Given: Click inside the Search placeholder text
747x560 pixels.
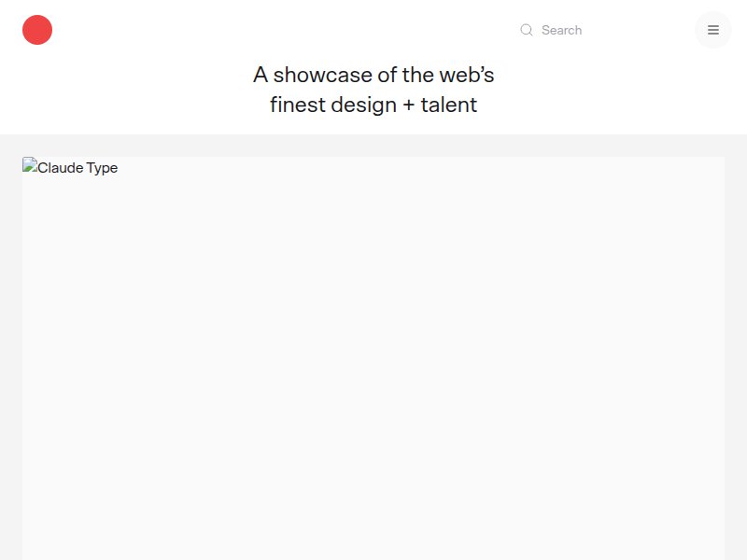Looking at the screenshot, I should (x=561, y=30).
